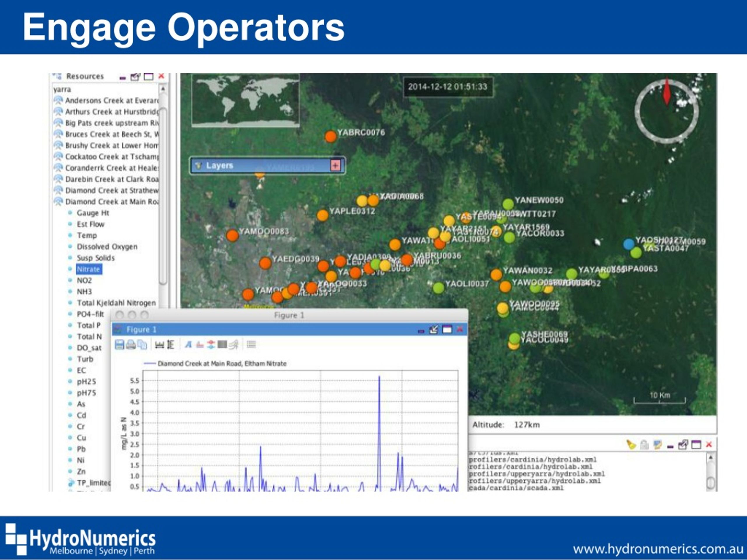
Task: Click the YABRC0076 orange station marker
Action: pos(331,136)
